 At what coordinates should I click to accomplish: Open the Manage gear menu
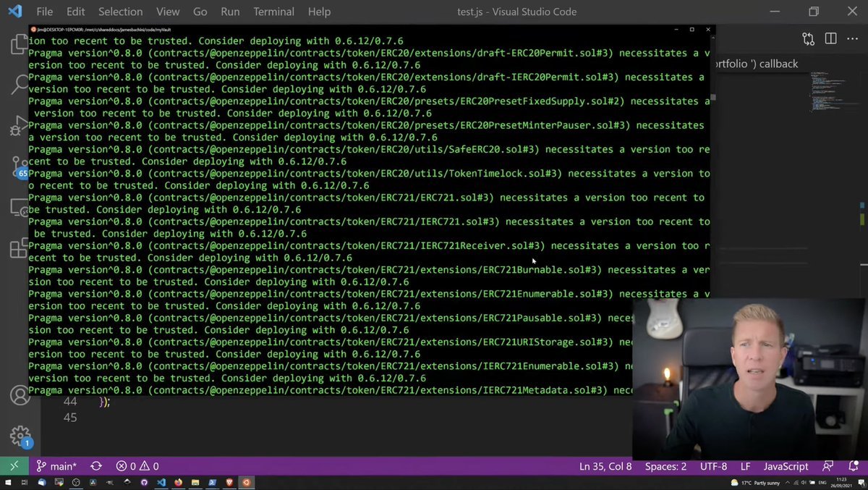[20, 436]
